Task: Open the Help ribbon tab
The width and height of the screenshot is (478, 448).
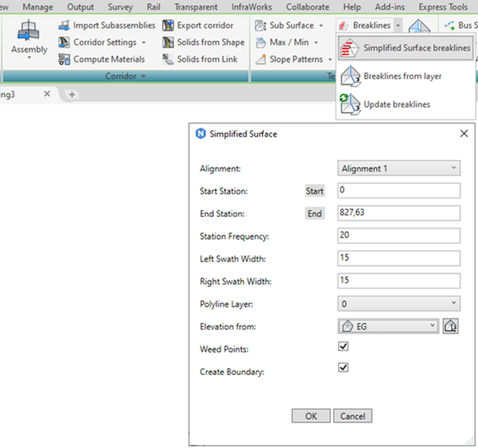Action: point(352,7)
